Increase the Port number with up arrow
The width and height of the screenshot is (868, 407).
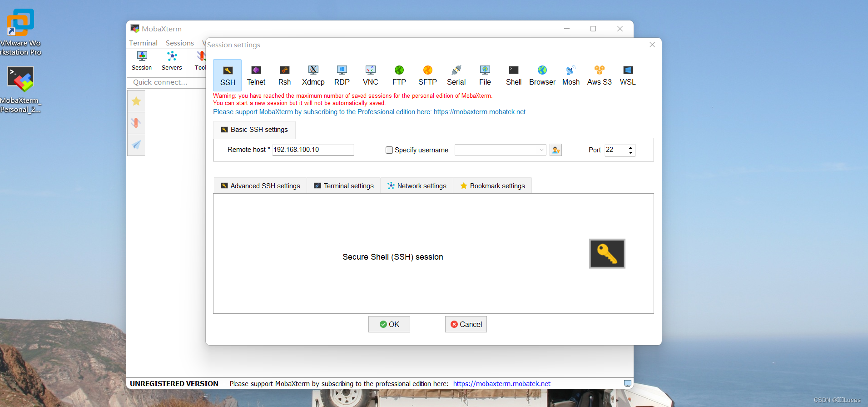[630, 147]
